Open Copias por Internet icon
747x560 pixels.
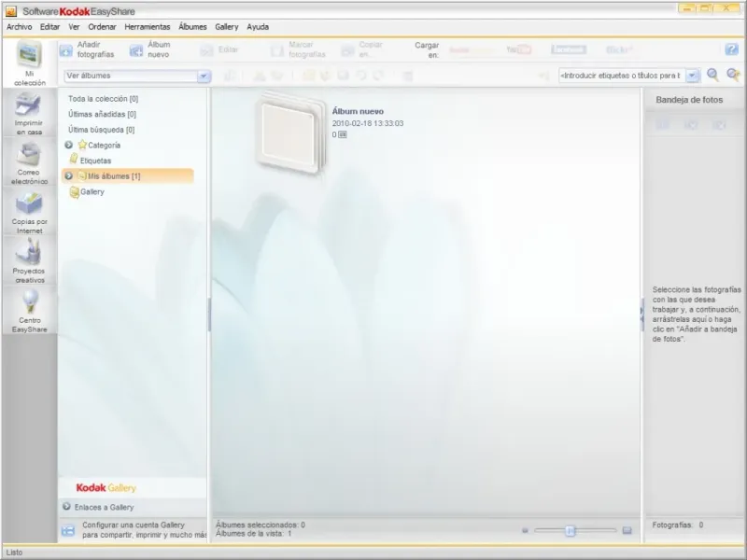tap(29, 203)
